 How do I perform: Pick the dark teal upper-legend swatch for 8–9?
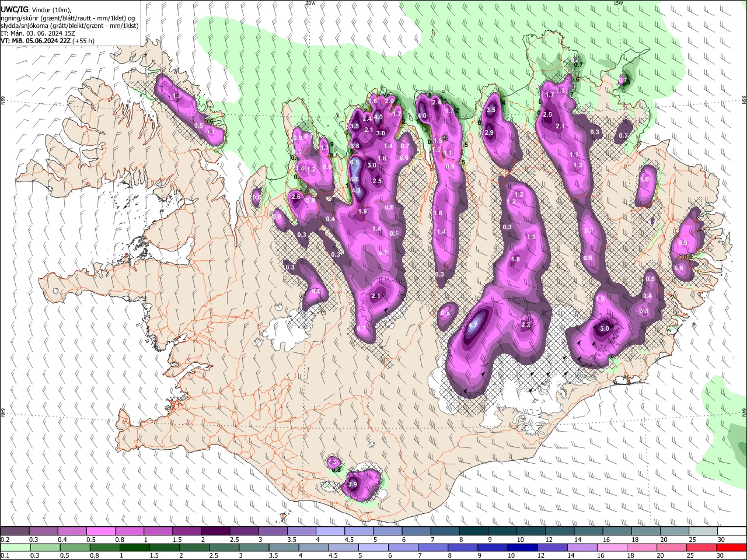click(473, 531)
